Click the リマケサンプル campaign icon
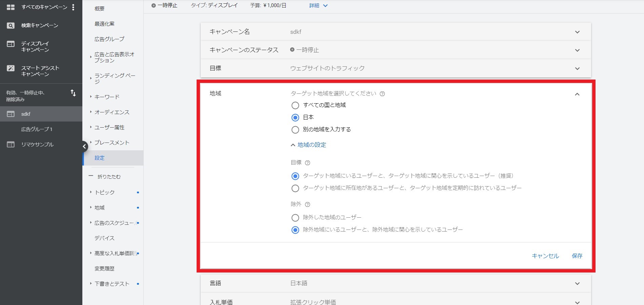 tap(11, 145)
